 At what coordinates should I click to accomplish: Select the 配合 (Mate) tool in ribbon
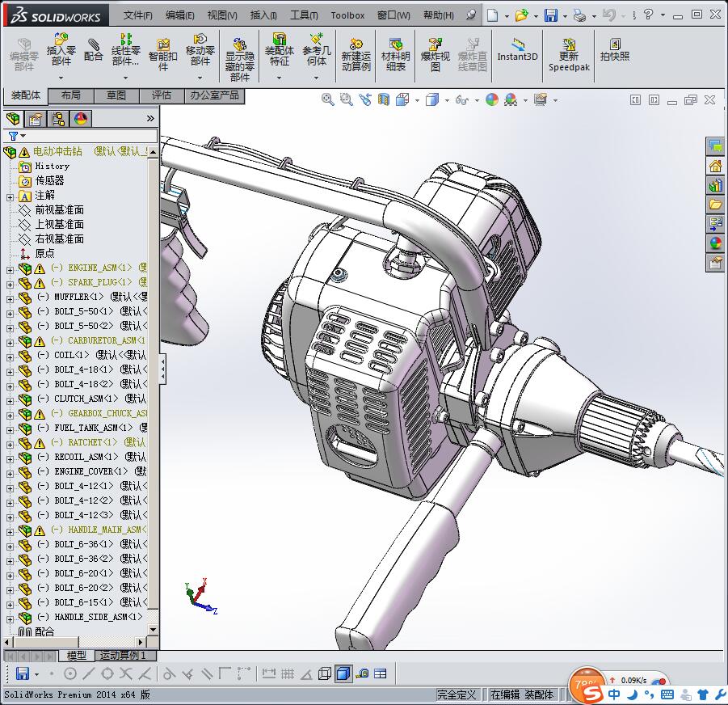94,49
